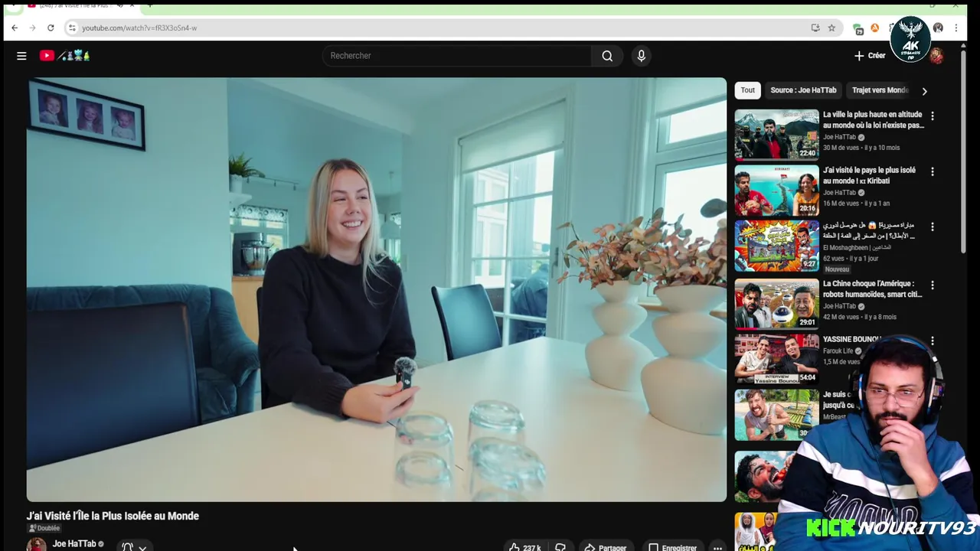Image resolution: width=980 pixels, height=551 pixels.
Task: Start voice search with the microphone
Action: (642, 56)
